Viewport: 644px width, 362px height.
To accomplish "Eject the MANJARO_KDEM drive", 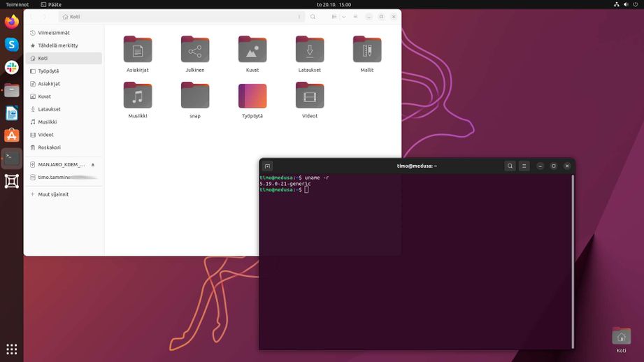I will [93, 165].
